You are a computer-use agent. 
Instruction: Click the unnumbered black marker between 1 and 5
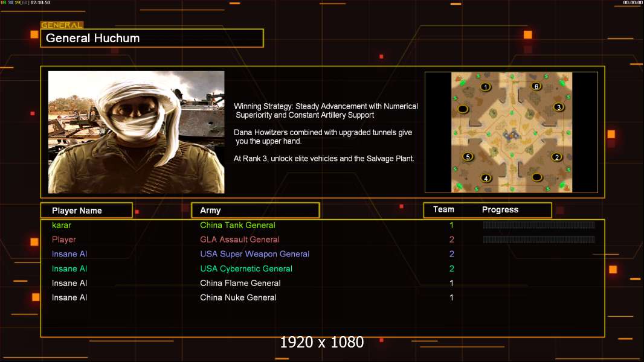[463, 109]
